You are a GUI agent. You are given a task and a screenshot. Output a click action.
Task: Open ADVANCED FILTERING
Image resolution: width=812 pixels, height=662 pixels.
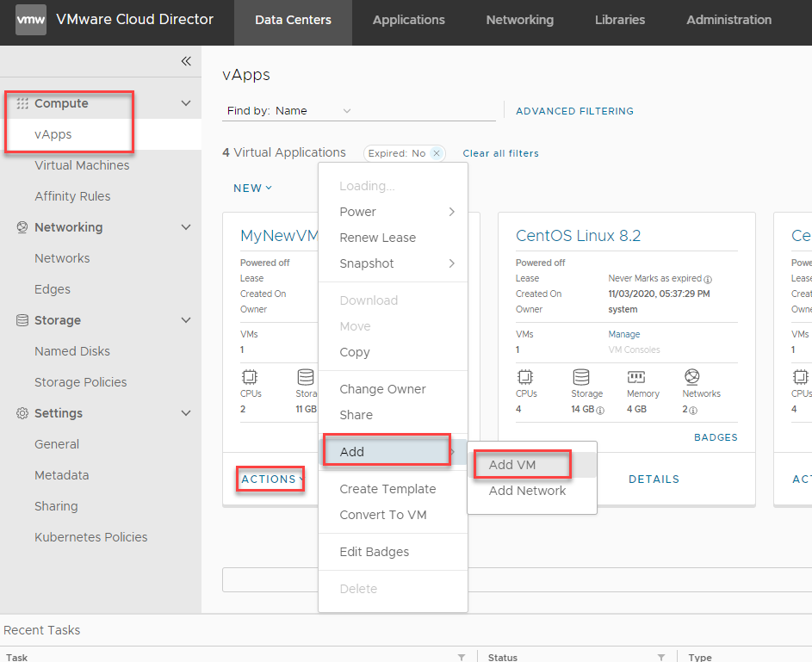click(574, 111)
